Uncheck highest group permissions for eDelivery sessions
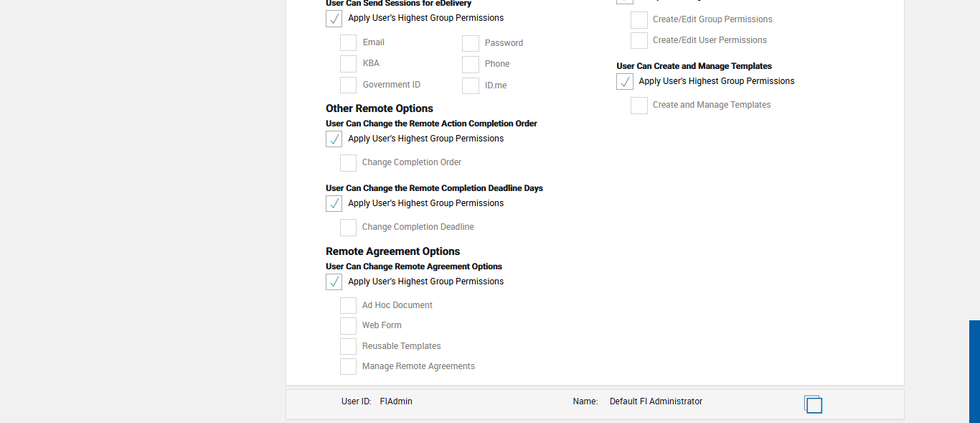The height and width of the screenshot is (423, 980). [334, 19]
